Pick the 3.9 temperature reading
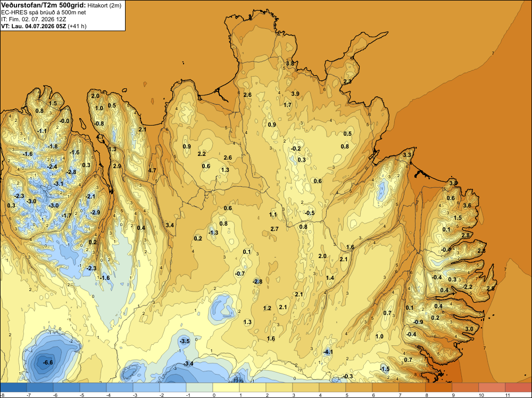Viewport: 532px width, 398px height. 295,94
